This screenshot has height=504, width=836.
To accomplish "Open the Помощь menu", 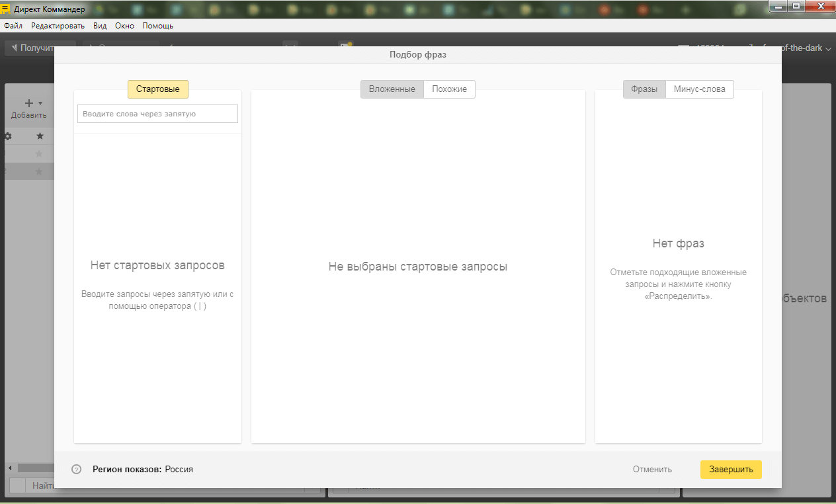I will [x=157, y=26].
